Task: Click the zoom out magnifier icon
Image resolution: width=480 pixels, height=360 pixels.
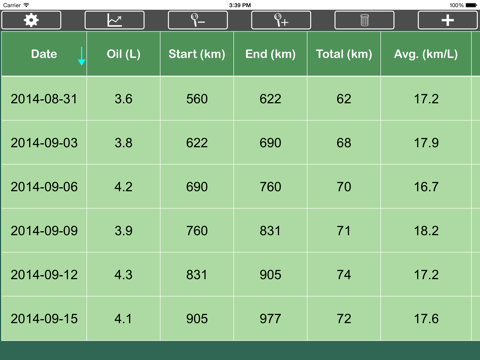Action: click(x=198, y=20)
